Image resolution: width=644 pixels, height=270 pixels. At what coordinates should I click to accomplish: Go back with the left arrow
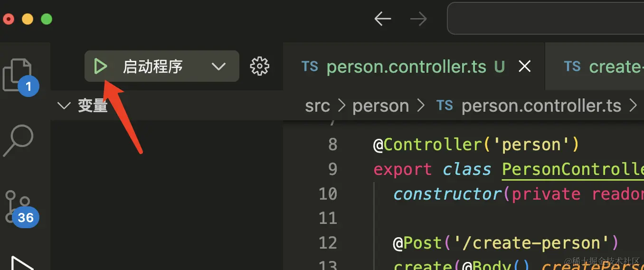click(382, 19)
